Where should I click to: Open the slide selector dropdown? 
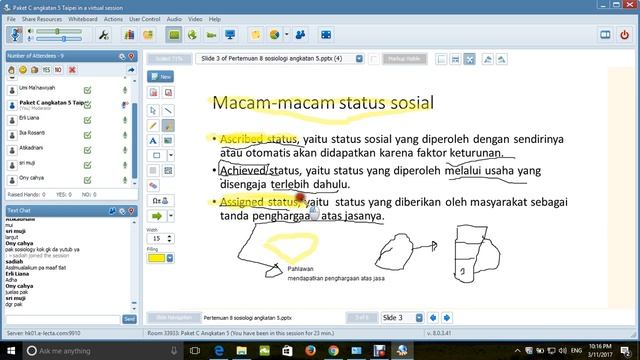359,59
